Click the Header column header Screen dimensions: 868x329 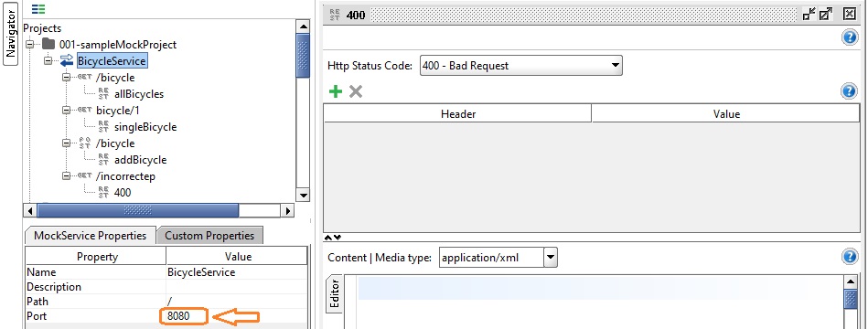click(458, 114)
